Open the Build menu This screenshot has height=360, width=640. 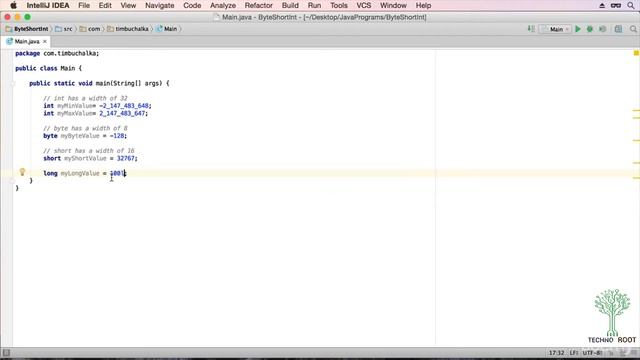pyautogui.click(x=290, y=5)
